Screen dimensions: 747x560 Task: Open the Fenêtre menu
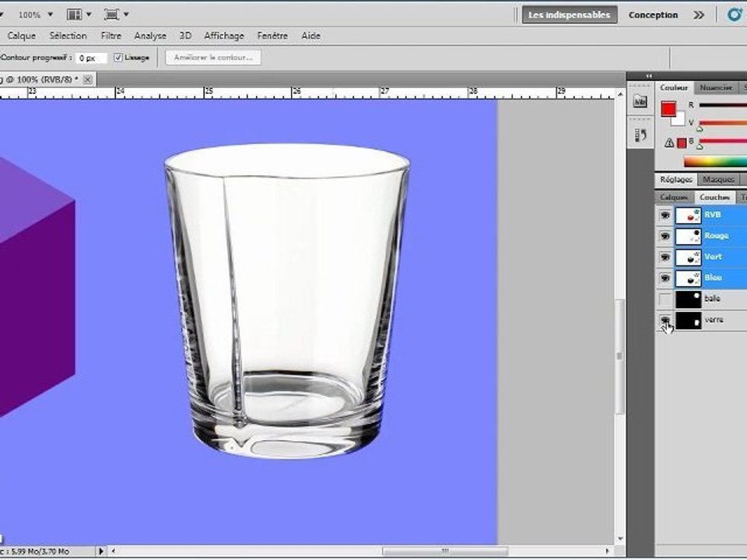(x=272, y=36)
